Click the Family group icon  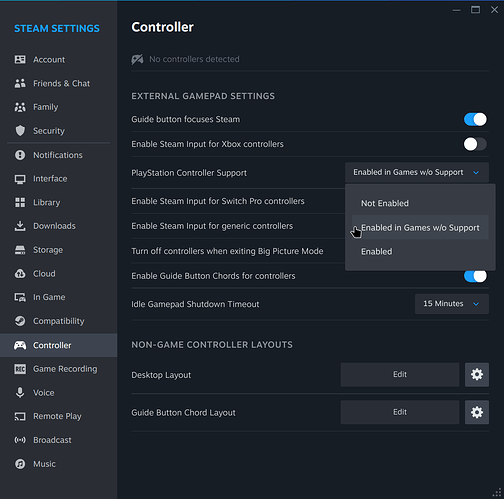[x=20, y=107]
